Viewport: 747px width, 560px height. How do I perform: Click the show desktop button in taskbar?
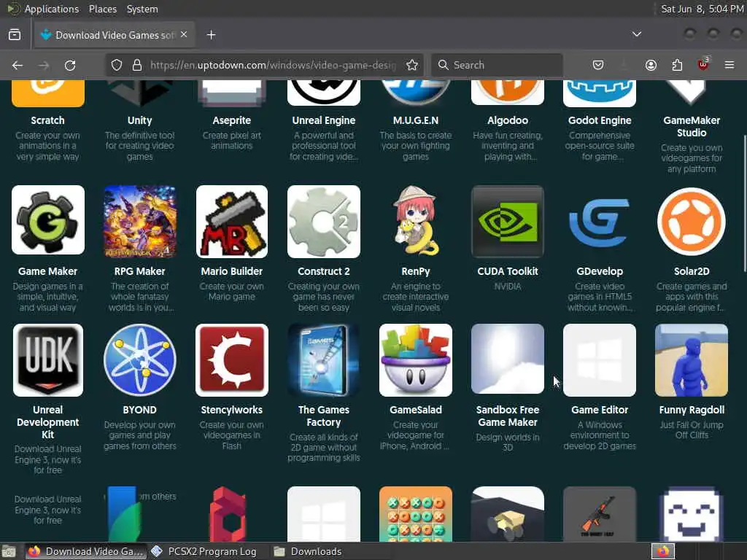click(x=9, y=551)
